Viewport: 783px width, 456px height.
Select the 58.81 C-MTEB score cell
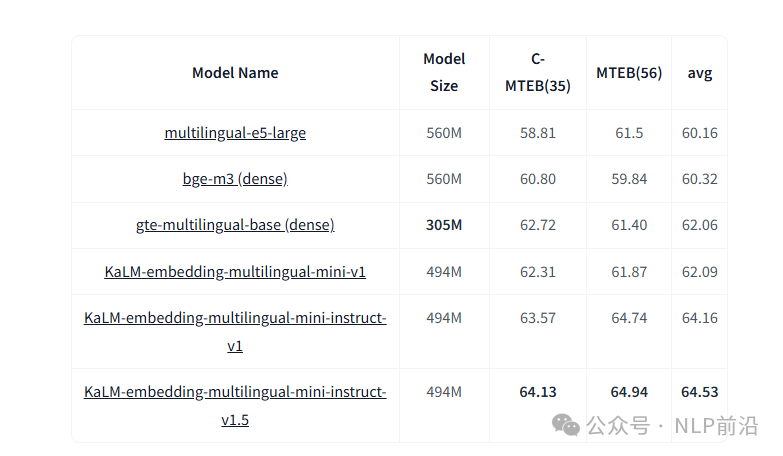pos(538,133)
